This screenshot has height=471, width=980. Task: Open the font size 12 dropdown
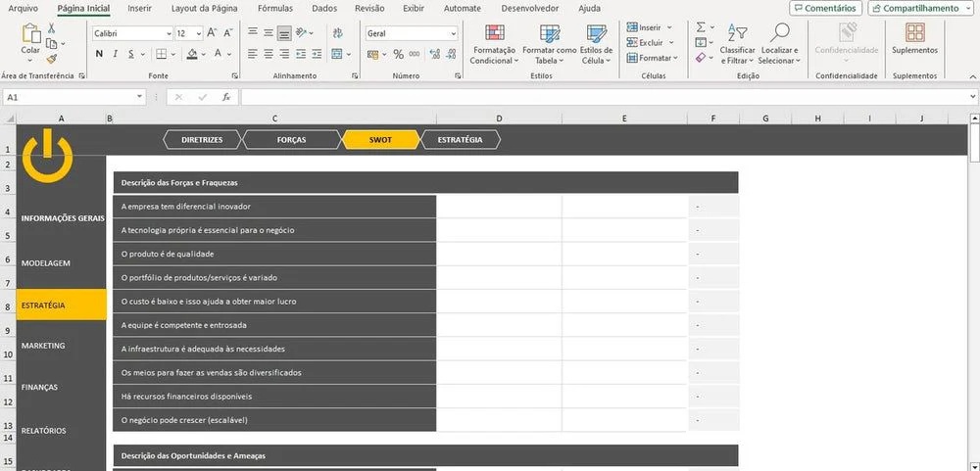point(199,33)
